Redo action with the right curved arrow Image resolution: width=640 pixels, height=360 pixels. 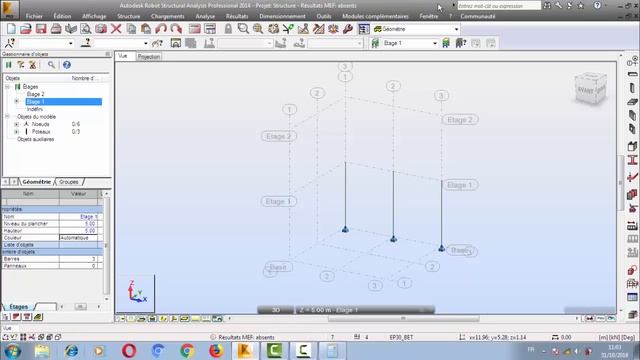[176, 29]
